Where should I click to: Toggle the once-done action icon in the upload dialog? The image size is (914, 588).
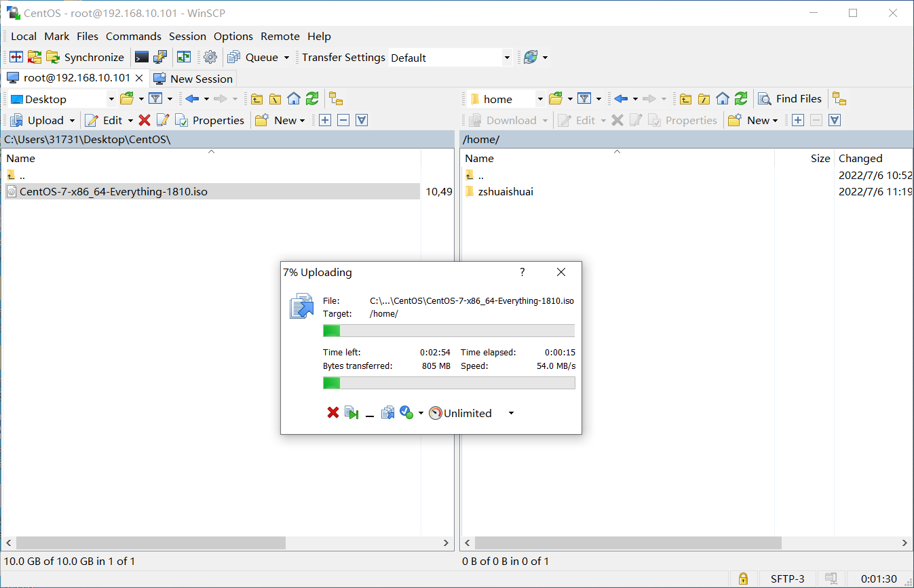(406, 412)
